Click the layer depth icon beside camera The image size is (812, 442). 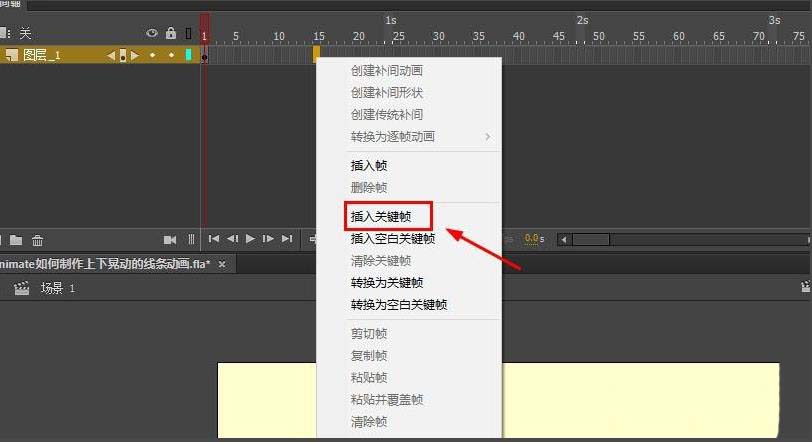tap(191, 239)
